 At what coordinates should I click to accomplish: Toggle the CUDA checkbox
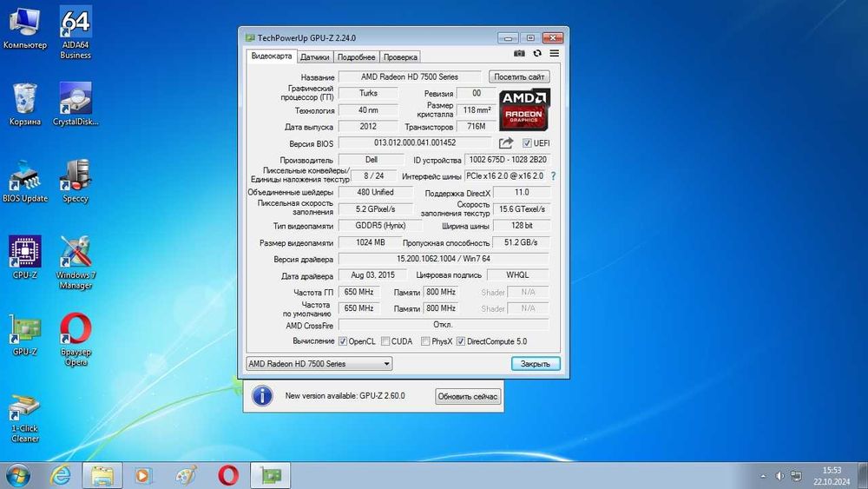point(385,341)
